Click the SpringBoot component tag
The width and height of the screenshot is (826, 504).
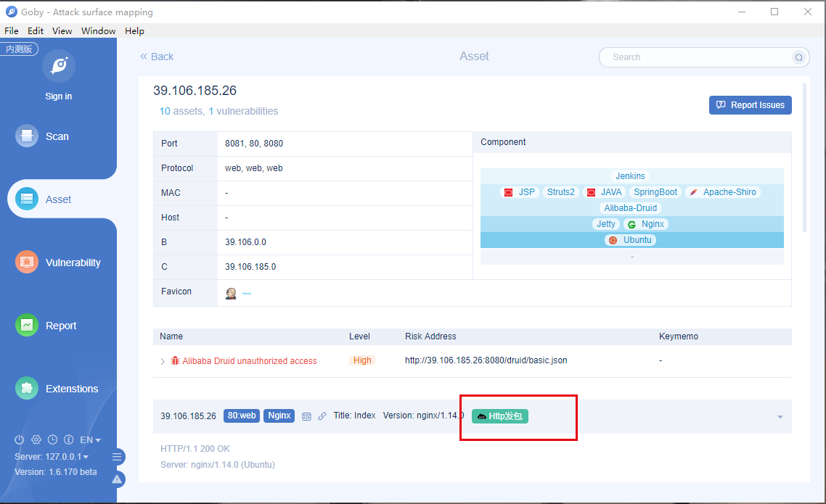coord(655,192)
